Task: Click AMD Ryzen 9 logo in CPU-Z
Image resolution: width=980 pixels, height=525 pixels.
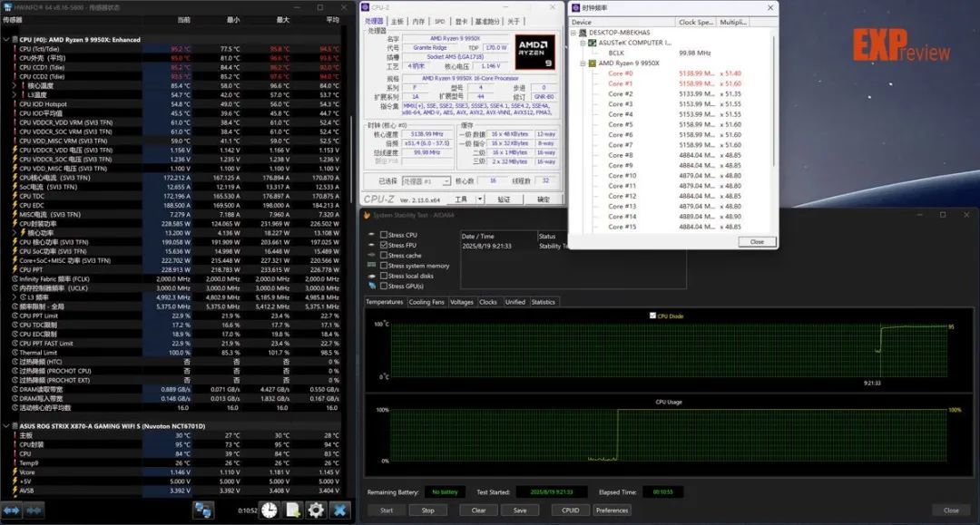Action: tap(535, 52)
